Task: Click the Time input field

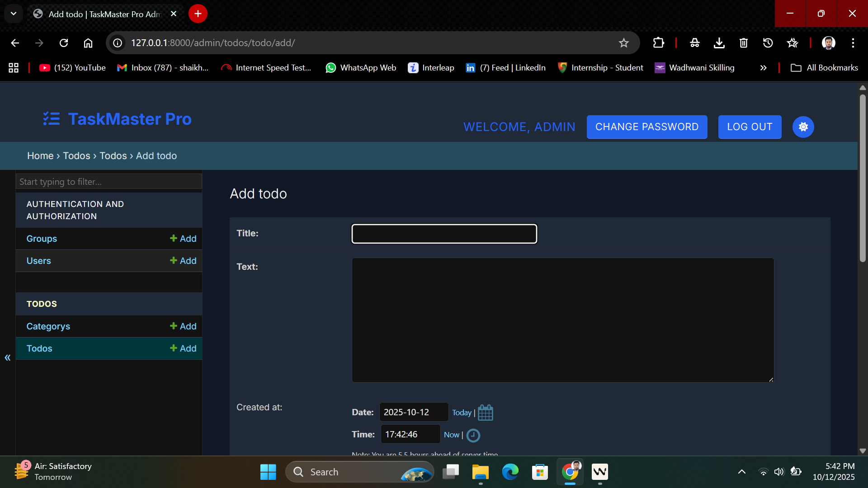Action: (x=410, y=434)
